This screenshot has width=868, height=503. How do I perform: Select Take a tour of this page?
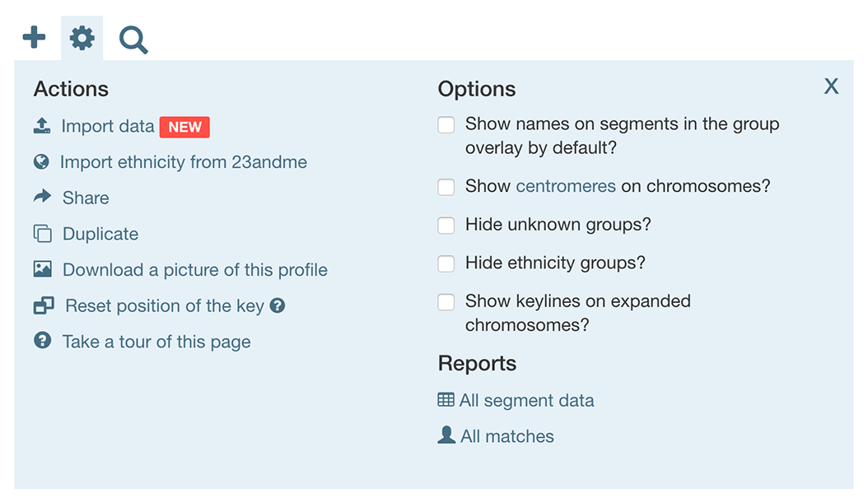(x=156, y=341)
